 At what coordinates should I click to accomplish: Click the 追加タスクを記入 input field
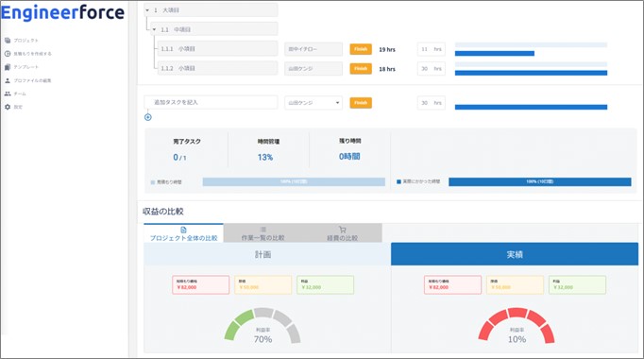click(x=212, y=102)
